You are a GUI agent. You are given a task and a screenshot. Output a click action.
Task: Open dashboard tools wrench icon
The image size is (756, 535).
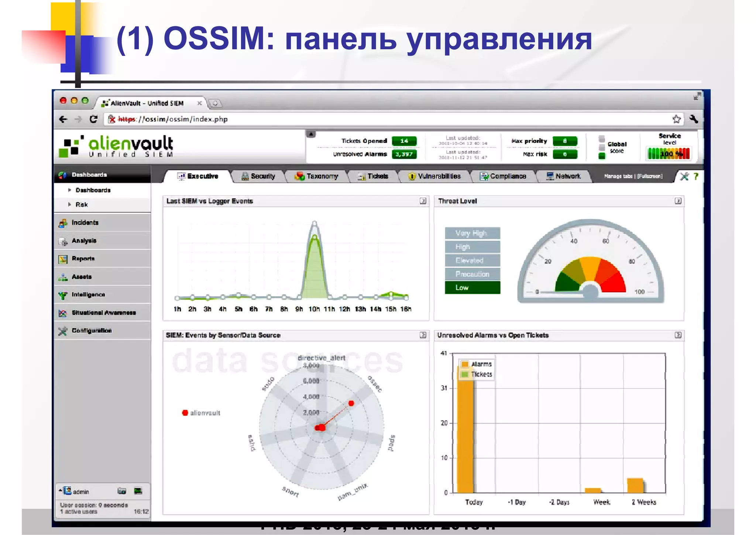(x=684, y=176)
